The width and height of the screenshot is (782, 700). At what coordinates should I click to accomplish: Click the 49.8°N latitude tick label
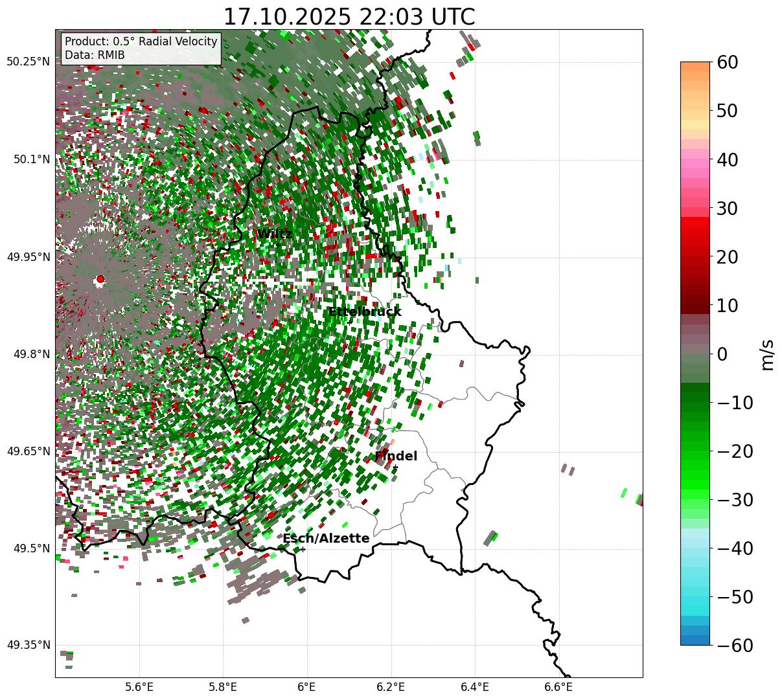tap(31, 354)
